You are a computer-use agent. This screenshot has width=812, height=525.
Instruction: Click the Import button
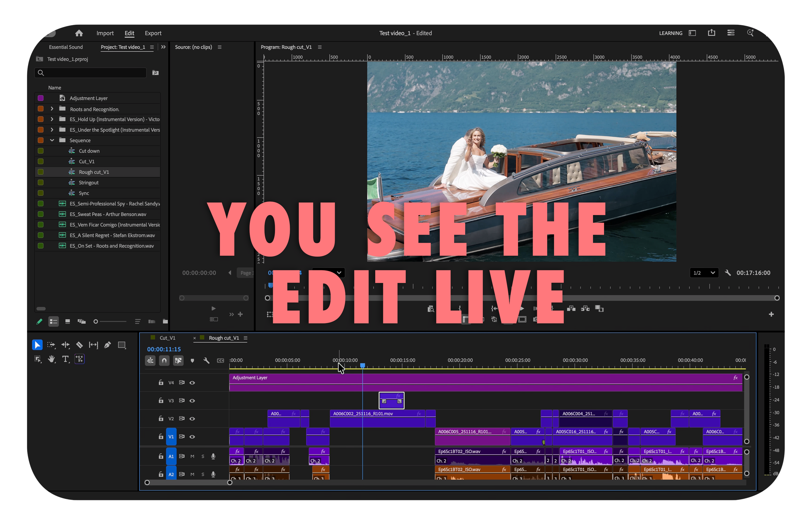105,33
